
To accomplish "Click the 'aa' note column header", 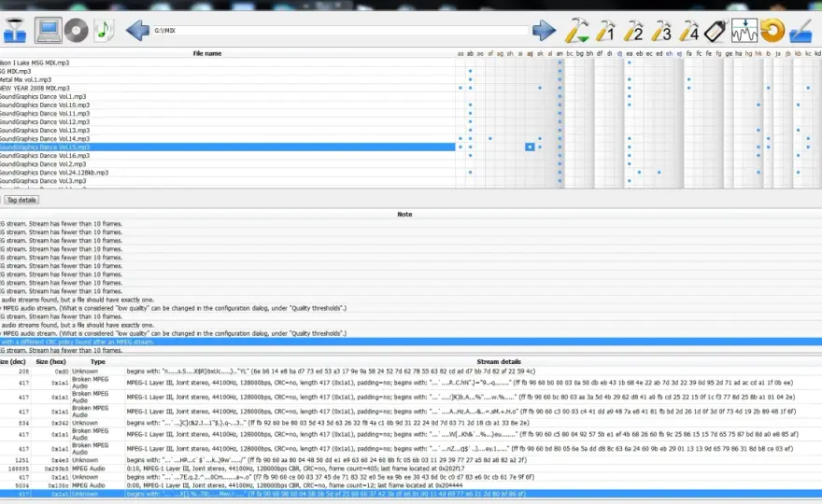I will pos(461,53).
